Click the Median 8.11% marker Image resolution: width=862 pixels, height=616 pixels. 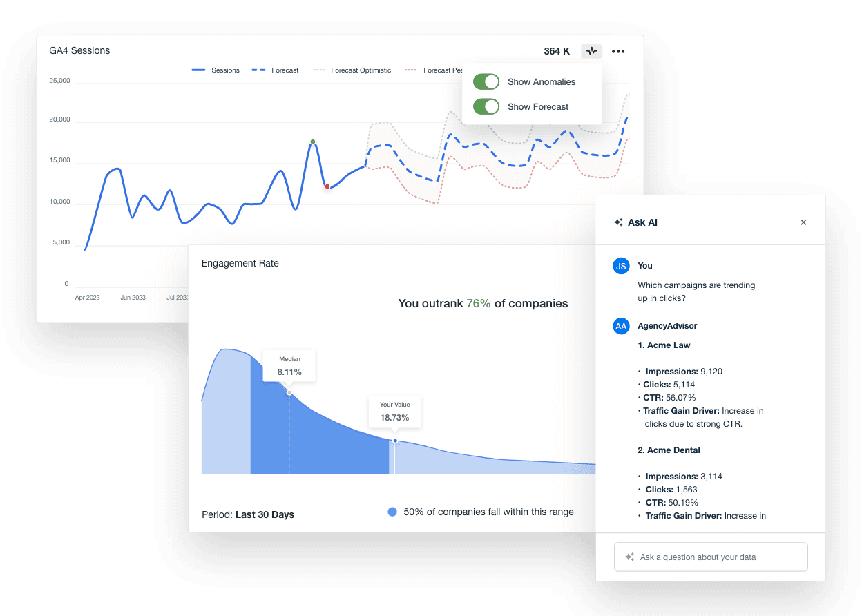point(289,366)
